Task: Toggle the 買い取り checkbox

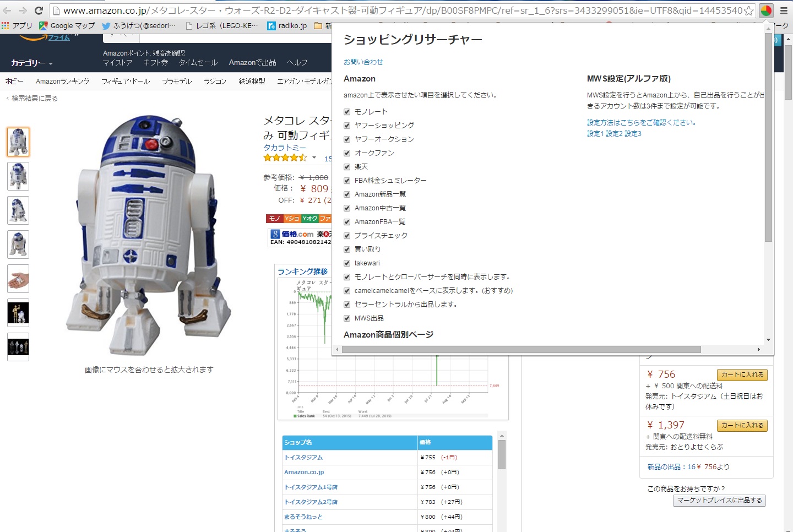Action: (x=347, y=249)
